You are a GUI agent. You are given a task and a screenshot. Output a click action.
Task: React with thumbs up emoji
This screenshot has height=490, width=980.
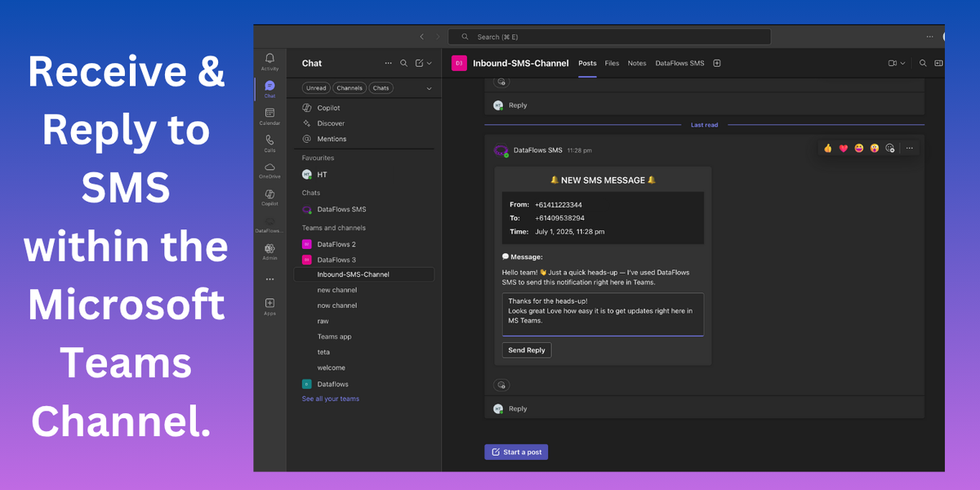[827, 148]
